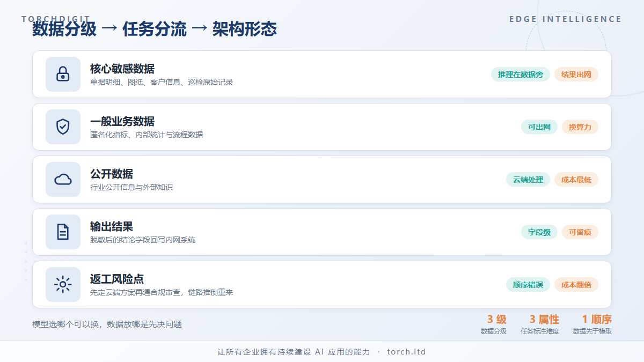The image size is (644, 362).
Task: Click the 1 顺序 statistic
Action: (x=597, y=319)
